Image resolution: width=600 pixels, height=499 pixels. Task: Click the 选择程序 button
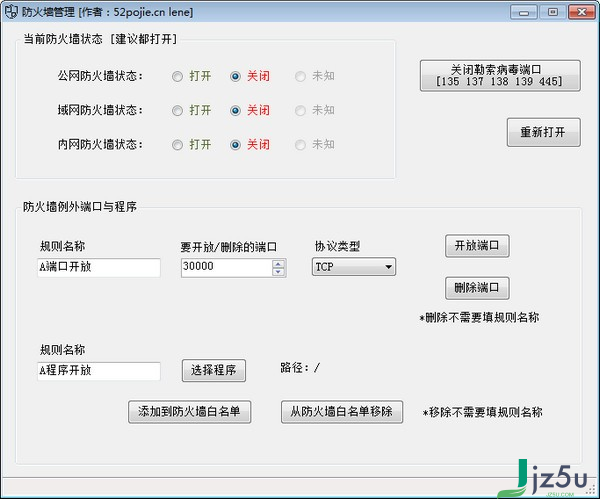tap(214, 370)
